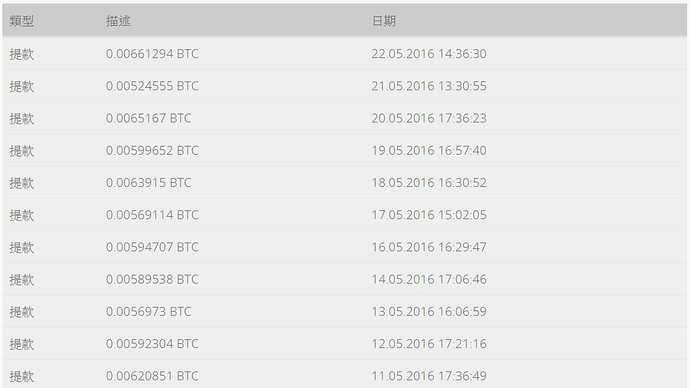Select the 0.00524555 BTC withdrawal amount

pos(152,86)
